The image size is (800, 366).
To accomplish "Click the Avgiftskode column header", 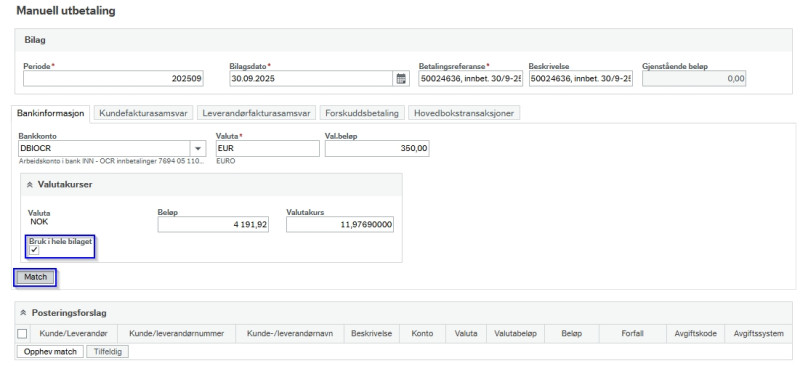I will tap(695, 333).
